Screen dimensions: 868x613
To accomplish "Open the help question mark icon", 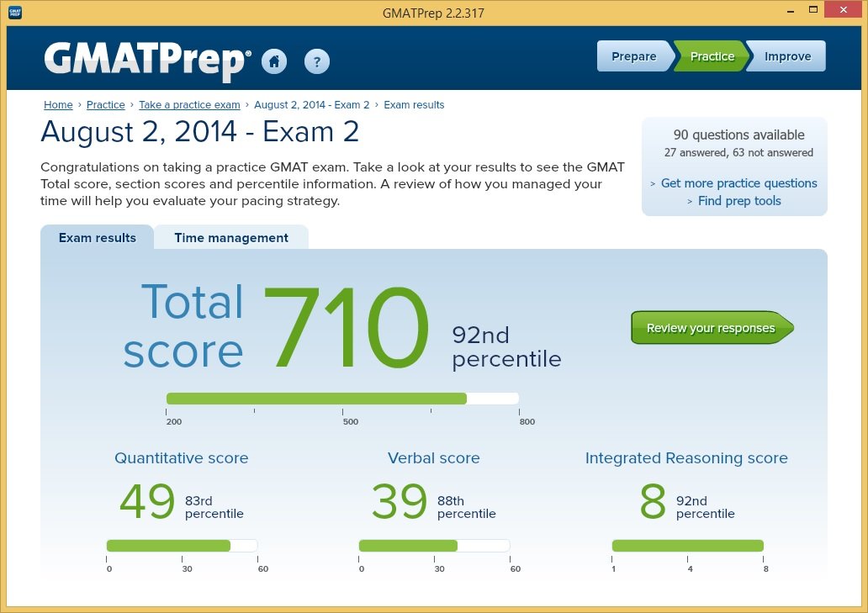I will coord(316,61).
